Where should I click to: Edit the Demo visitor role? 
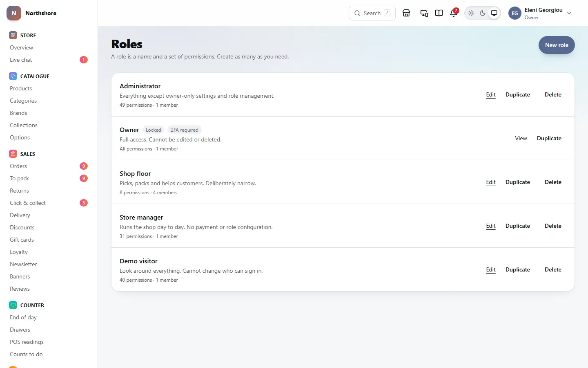click(491, 269)
